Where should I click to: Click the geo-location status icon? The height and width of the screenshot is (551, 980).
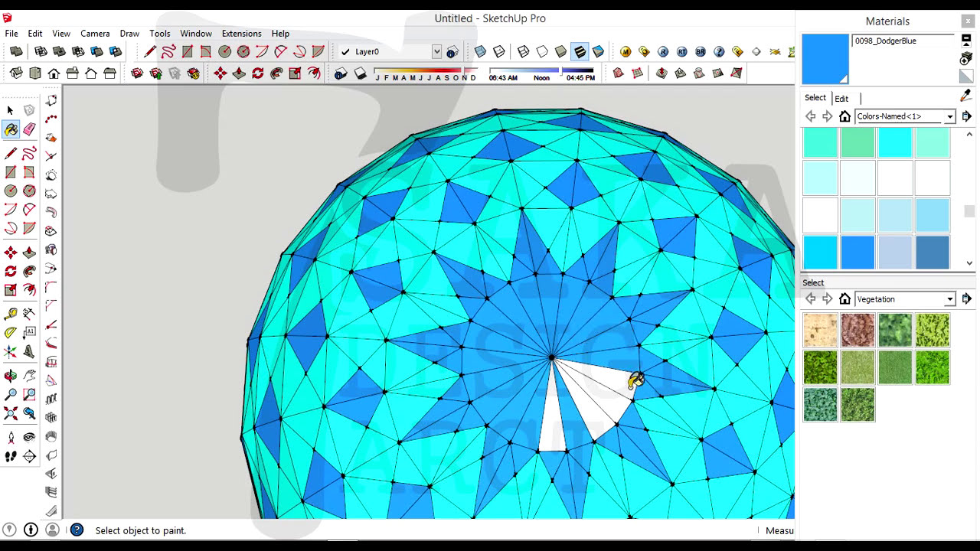point(9,530)
